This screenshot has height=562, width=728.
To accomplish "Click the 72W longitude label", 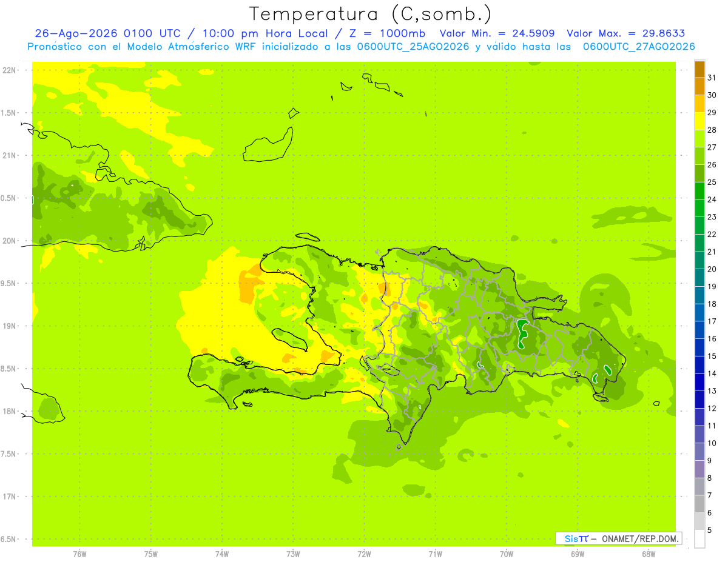I will coord(364,554).
